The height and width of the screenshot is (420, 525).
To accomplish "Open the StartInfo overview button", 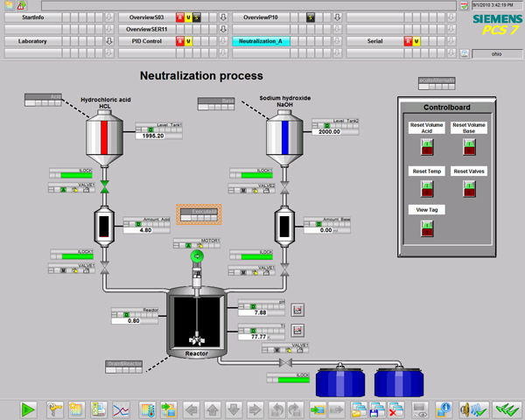I will coord(32,17).
